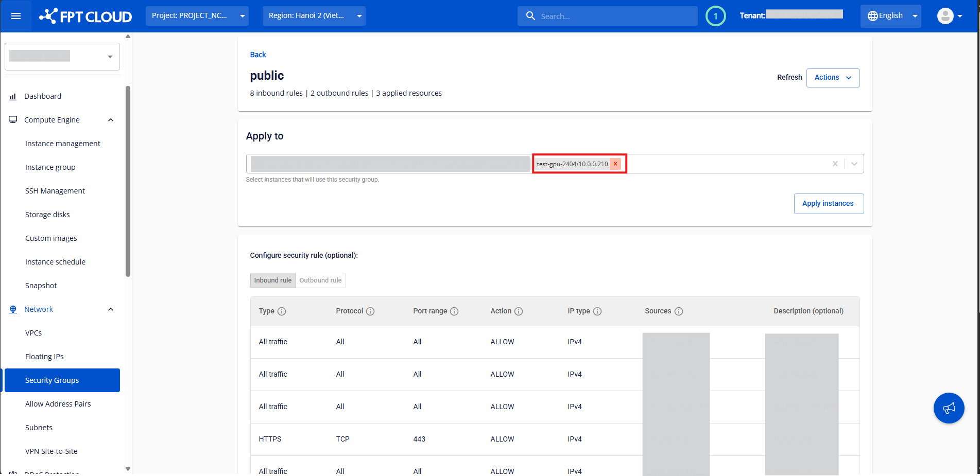Clear all selected instances in Apply to
Viewport: 980px width, 476px height.
(835, 164)
